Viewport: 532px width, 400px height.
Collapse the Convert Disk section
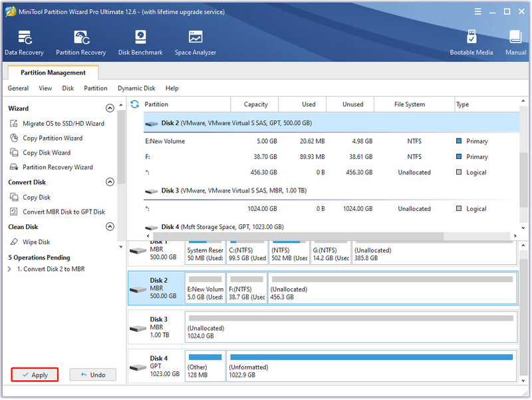coord(110,182)
